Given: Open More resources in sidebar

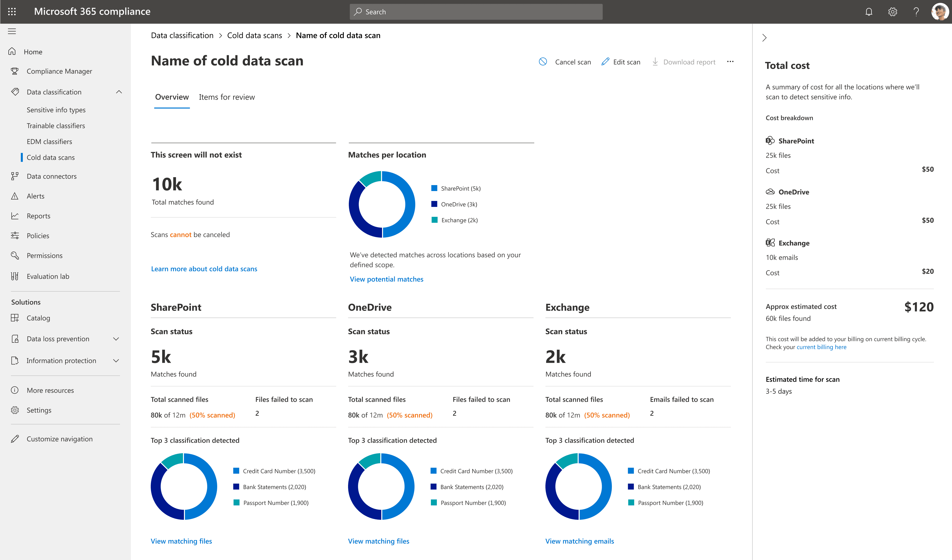Looking at the screenshot, I should (50, 390).
